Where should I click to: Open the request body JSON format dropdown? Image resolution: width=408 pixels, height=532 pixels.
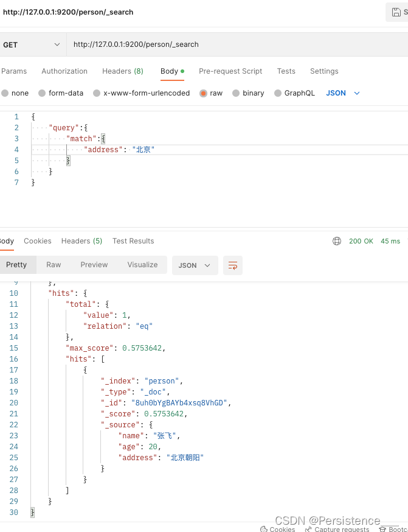342,93
